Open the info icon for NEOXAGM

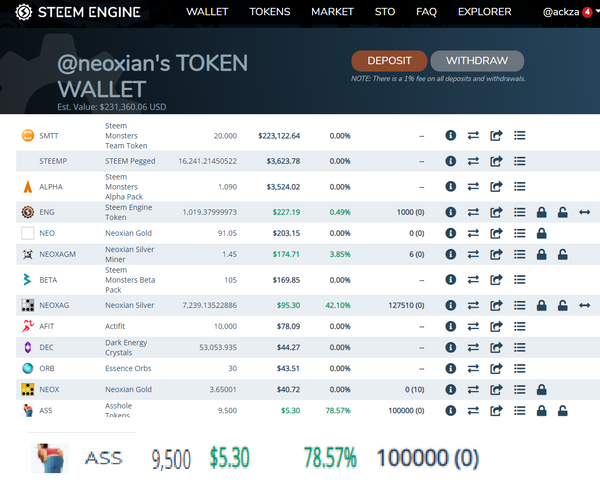point(450,254)
